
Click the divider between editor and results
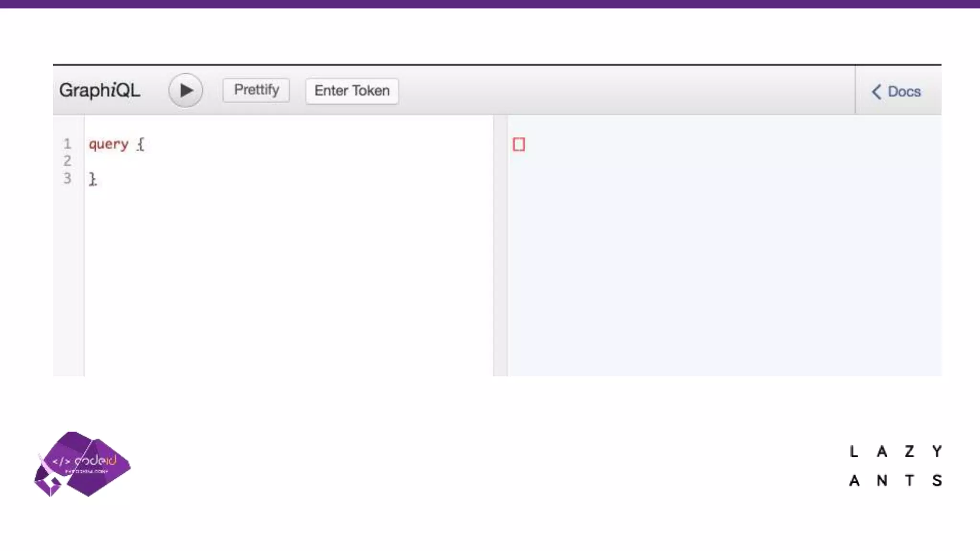point(500,245)
